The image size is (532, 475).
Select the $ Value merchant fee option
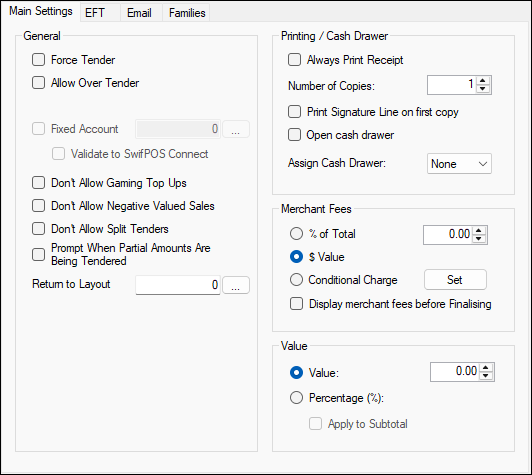tap(296, 257)
